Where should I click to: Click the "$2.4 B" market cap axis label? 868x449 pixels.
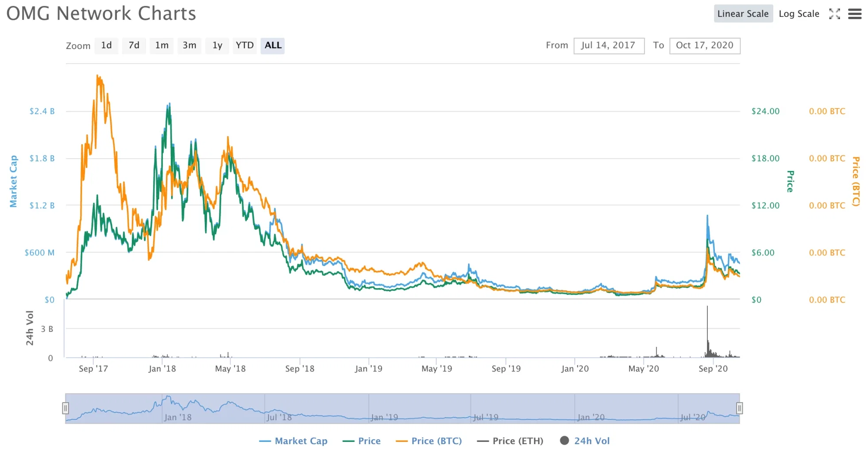42,111
